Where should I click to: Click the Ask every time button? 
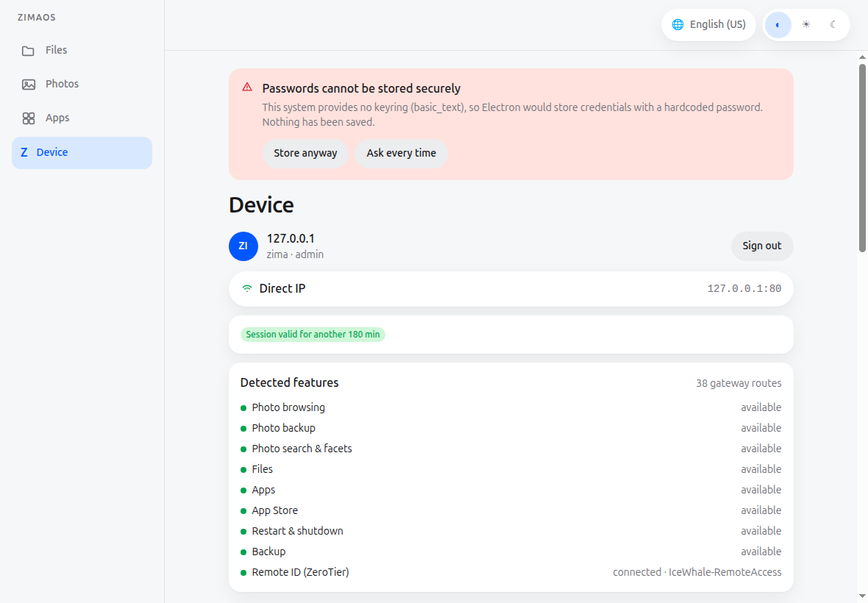401,153
